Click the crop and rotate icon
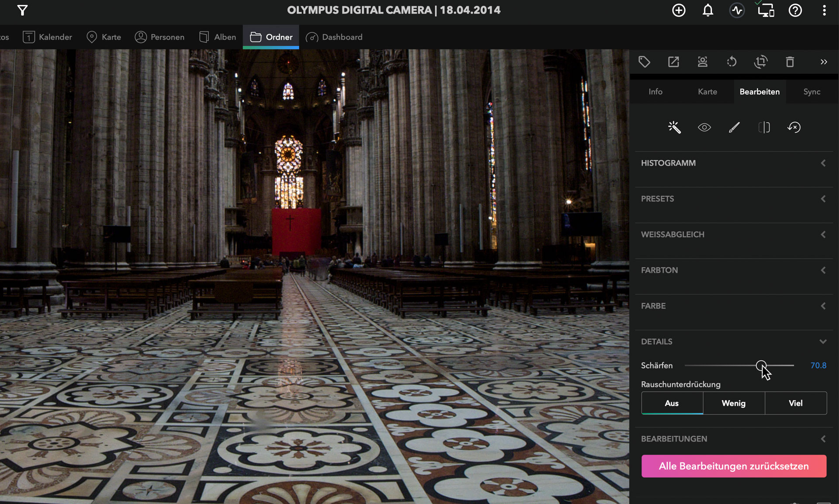 click(761, 62)
